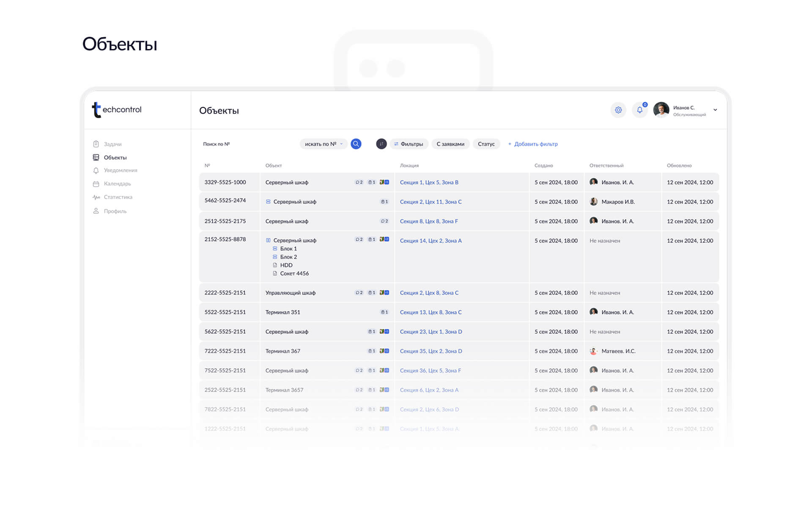Toggle the С заявками filter chip
The height and width of the screenshot is (506, 812).
tap(450, 144)
